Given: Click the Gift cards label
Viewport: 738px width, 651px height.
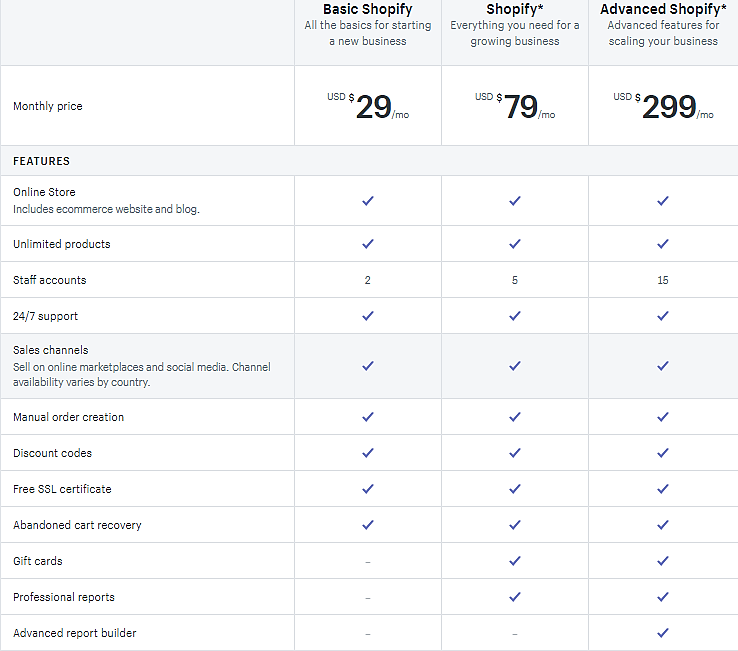Looking at the screenshot, I should [x=38, y=561].
